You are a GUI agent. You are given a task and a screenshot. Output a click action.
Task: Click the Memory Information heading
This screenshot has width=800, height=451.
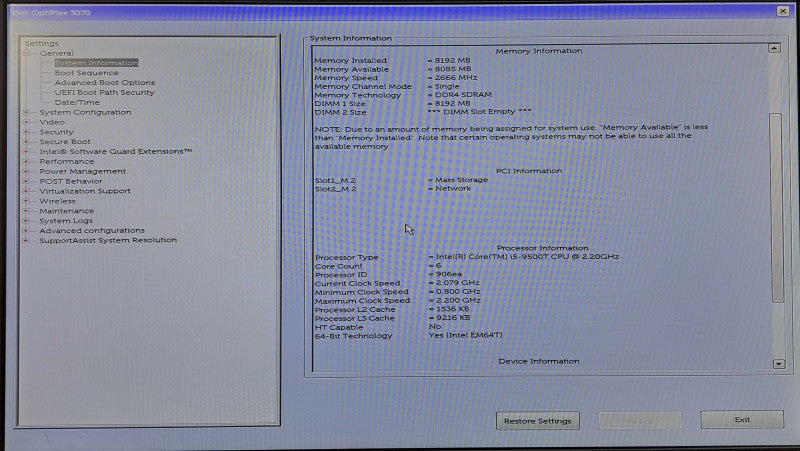tap(539, 51)
